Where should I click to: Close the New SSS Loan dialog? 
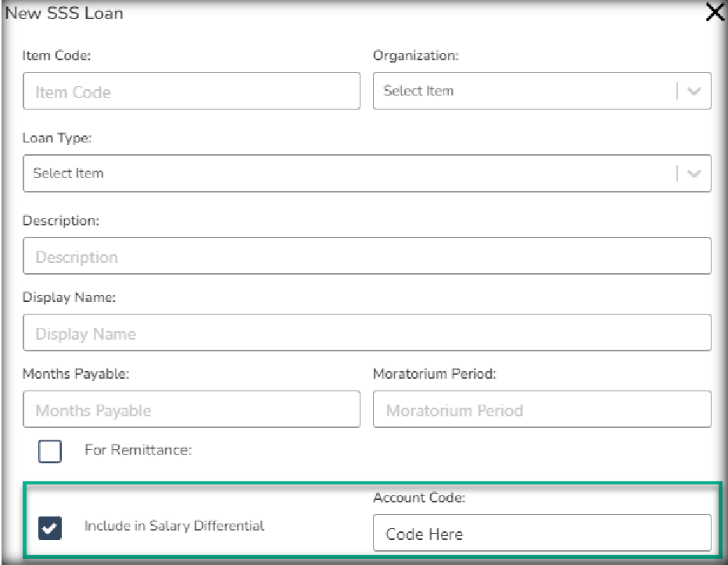(715, 13)
